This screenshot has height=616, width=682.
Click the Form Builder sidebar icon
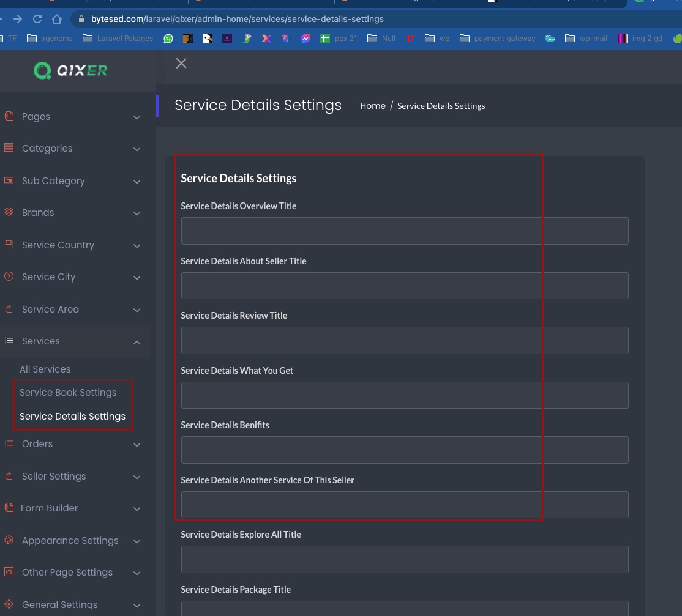click(9, 508)
